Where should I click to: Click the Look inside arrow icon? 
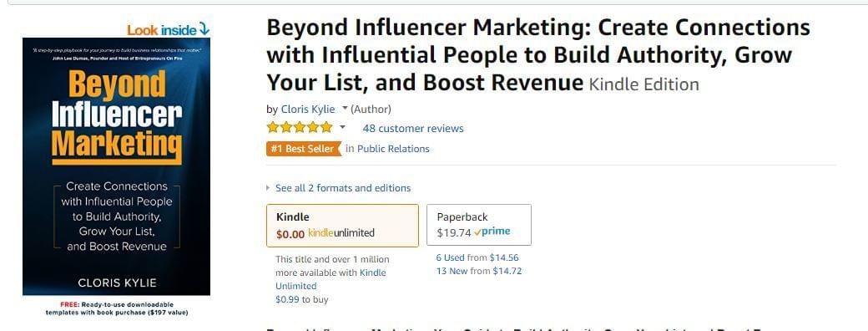[204, 28]
